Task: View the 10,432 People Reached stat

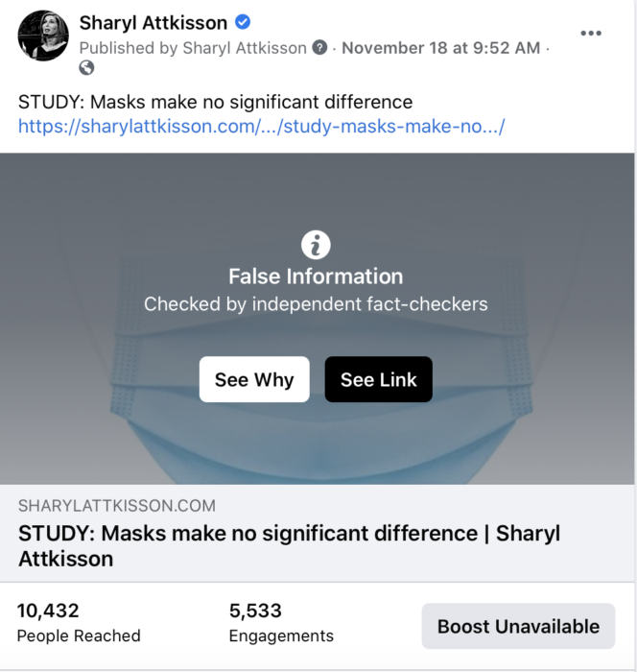Action: tap(79, 622)
